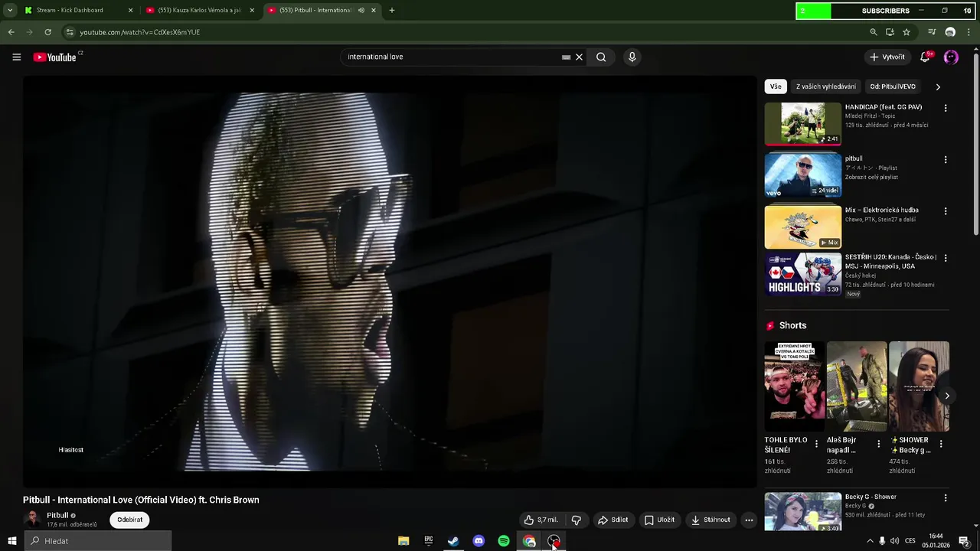
Task: Start voice search with microphone icon
Action: point(632,57)
